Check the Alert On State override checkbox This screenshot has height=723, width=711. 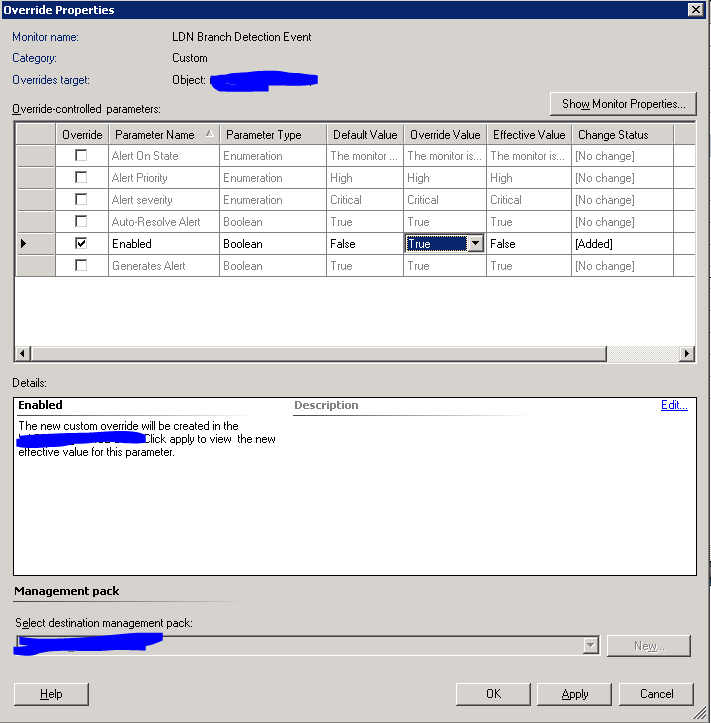(81, 155)
